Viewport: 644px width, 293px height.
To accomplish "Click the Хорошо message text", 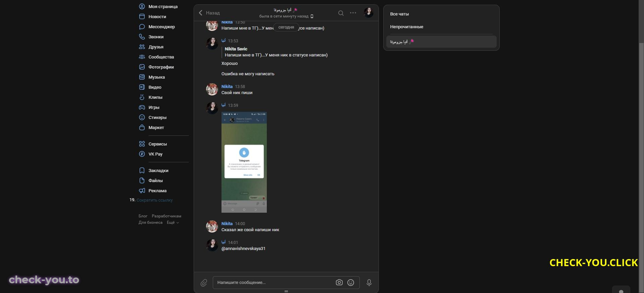I will (x=230, y=64).
